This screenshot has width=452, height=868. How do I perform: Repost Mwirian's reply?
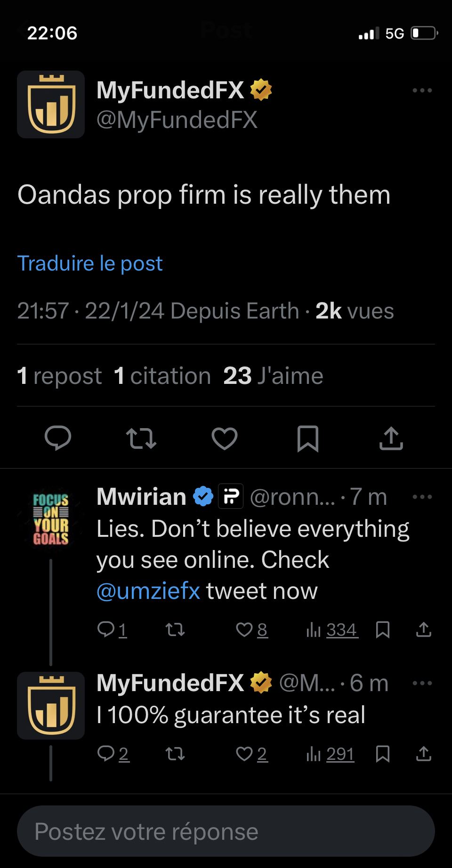[175, 629]
